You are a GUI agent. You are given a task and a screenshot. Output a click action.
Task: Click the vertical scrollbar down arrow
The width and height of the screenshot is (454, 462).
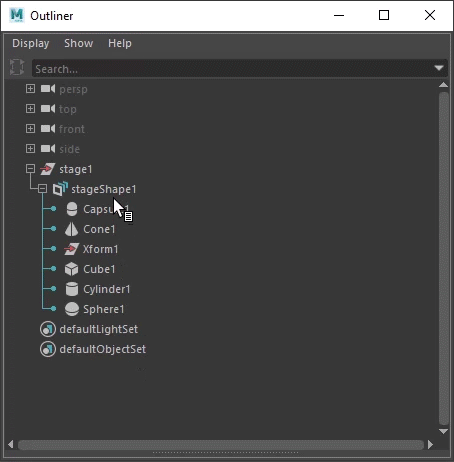443,431
